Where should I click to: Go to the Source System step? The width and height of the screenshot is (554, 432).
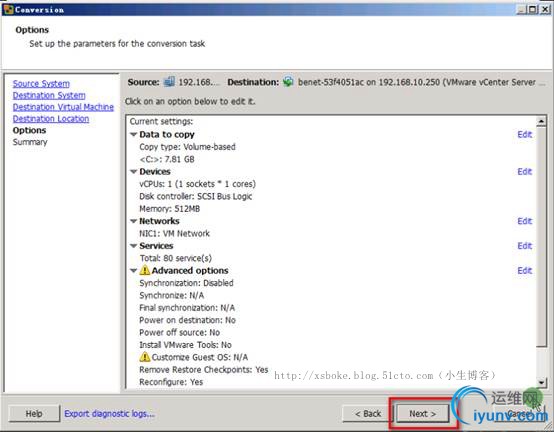41,84
